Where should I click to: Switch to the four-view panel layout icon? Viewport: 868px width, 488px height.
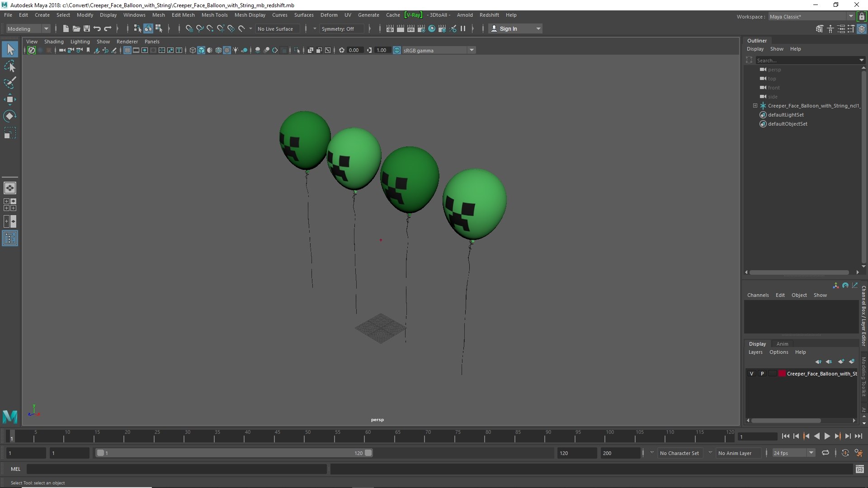[x=10, y=205]
